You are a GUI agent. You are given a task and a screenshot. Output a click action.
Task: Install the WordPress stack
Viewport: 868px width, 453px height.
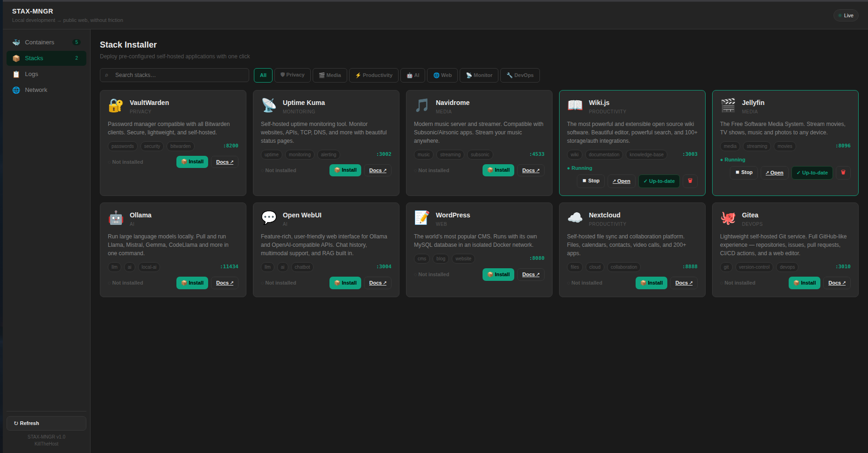pyautogui.click(x=498, y=274)
